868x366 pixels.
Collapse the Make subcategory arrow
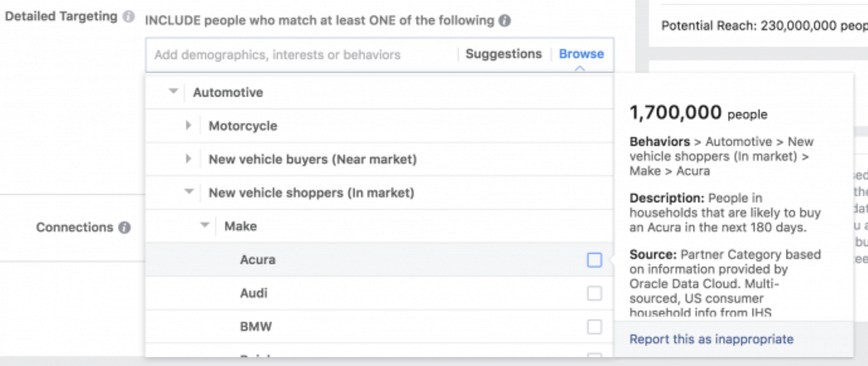205,225
